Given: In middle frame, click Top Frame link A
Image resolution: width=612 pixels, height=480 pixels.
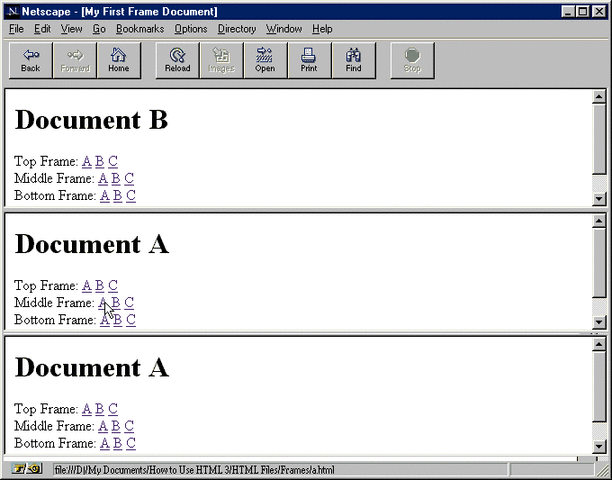Looking at the screenshot, I should 87,285.
